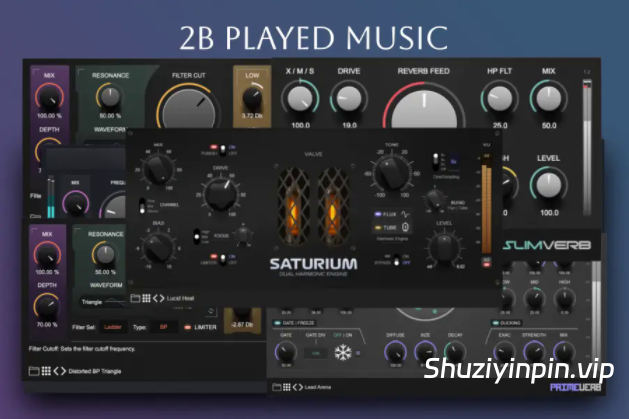Click next preset arrow before Lead Arena
This screenshot has height=419, width=629.
pyautogui.click(x=300, y=387)
